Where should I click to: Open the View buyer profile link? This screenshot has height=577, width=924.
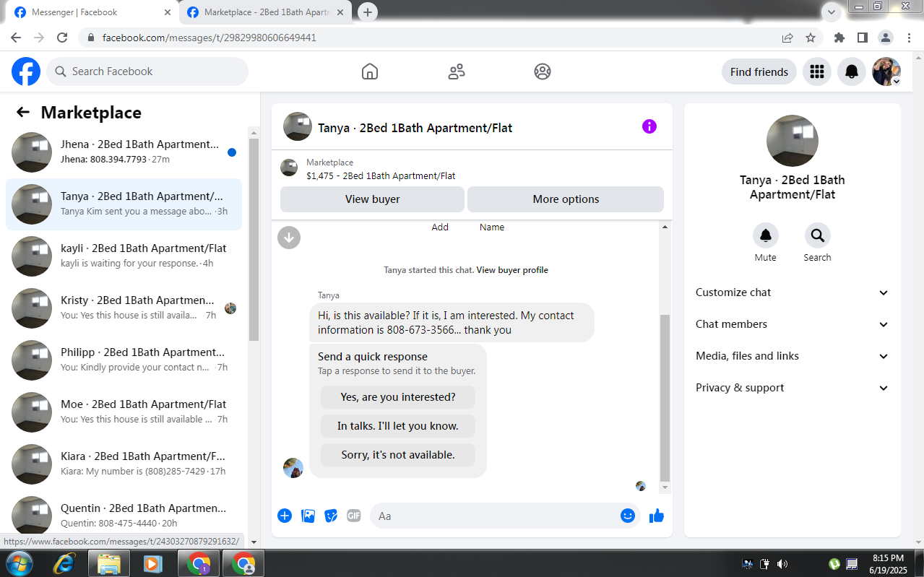512,270
